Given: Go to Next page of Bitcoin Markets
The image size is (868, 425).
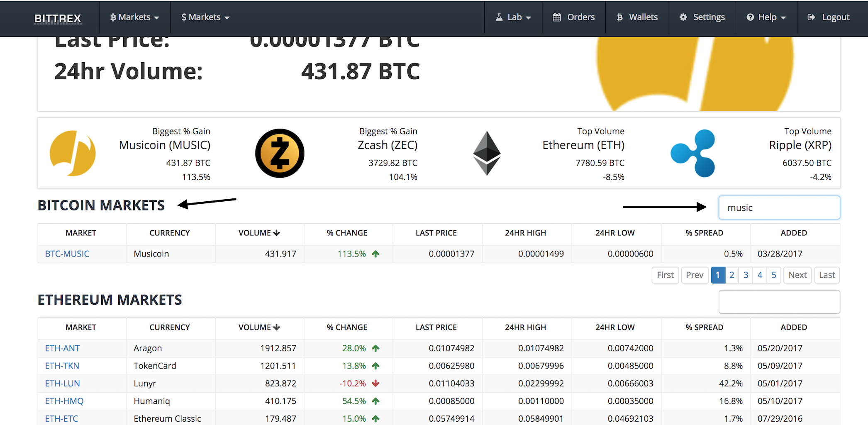Looking at the screenshot, I should click(797, 275).
